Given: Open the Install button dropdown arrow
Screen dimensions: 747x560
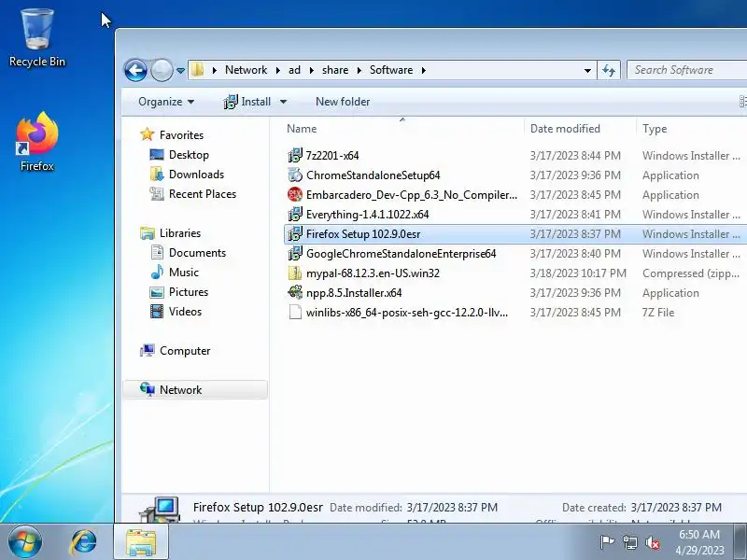Looking at the screenshot, I should click(283, 102).
